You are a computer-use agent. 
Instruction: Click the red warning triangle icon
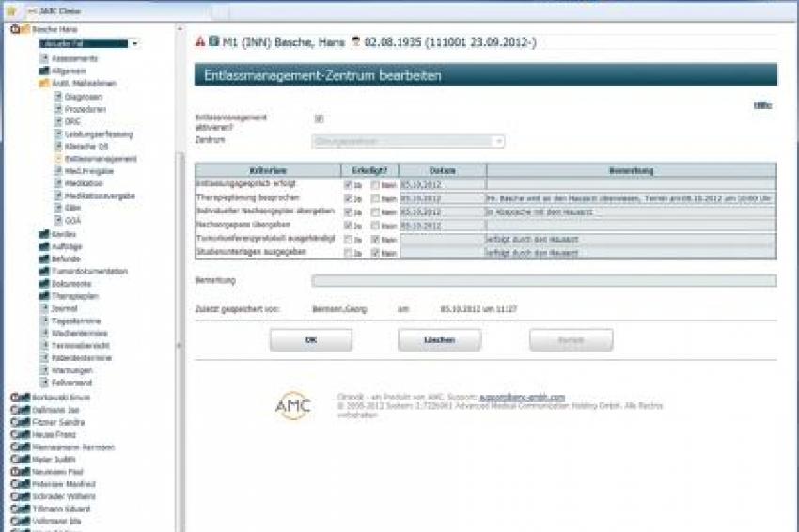tap(199, 42)
